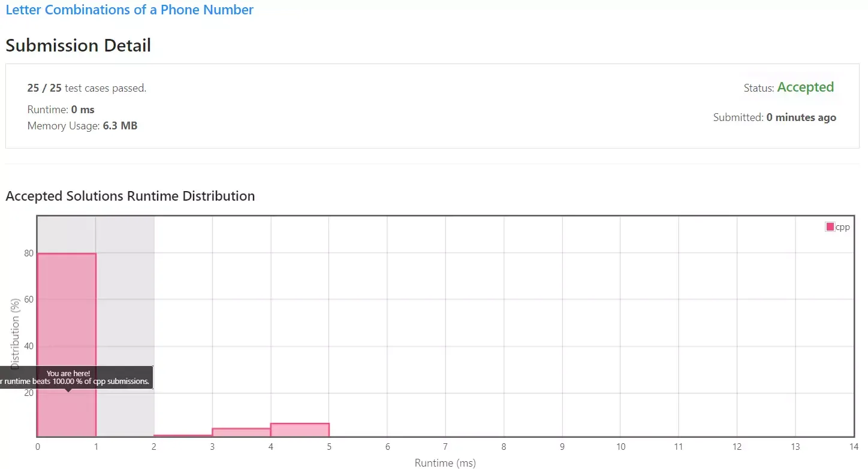Viewport: 868px width, 469px height.
Task: Select the 25 / 25 test cases passed text
Action: coord(86,87)
